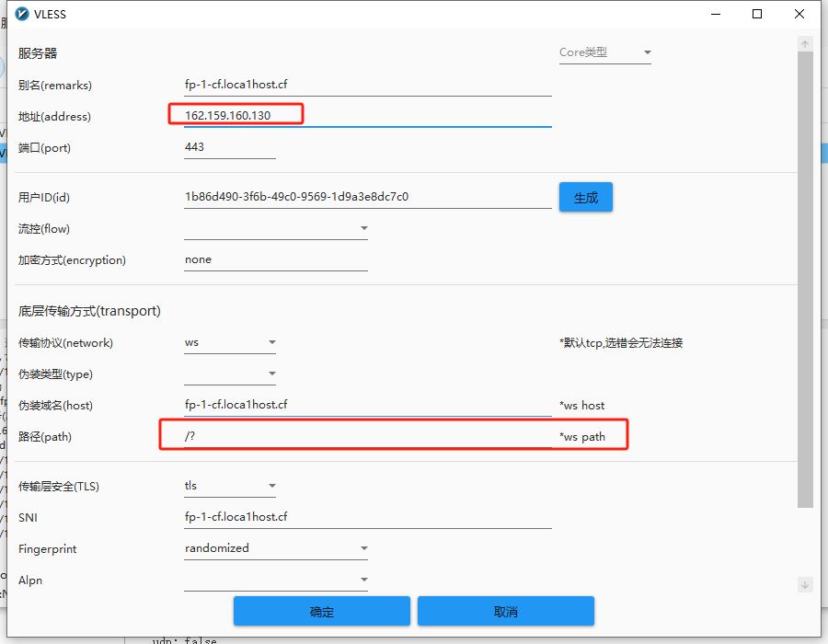Cancel the dialog with 取消 button

[x=505, y=612]
